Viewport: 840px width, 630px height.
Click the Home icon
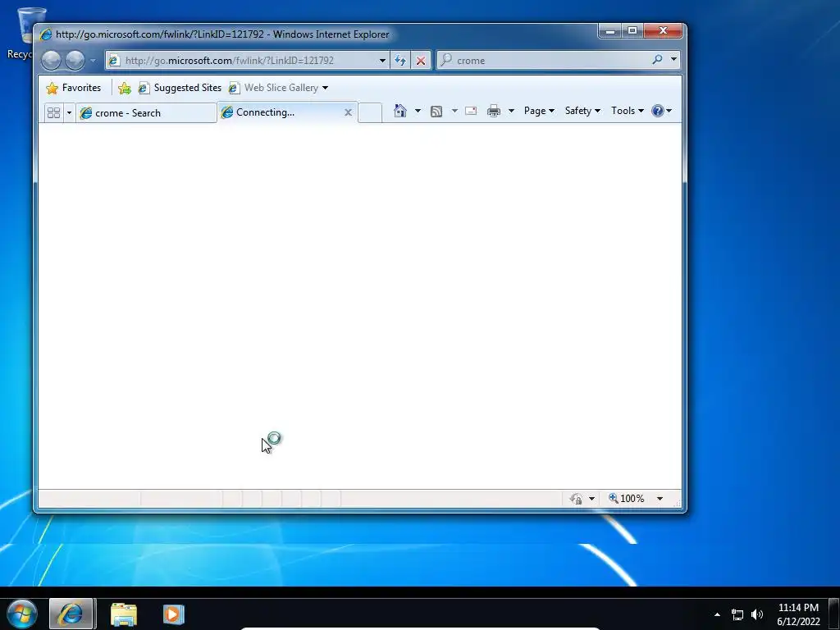tap(400, 111)
